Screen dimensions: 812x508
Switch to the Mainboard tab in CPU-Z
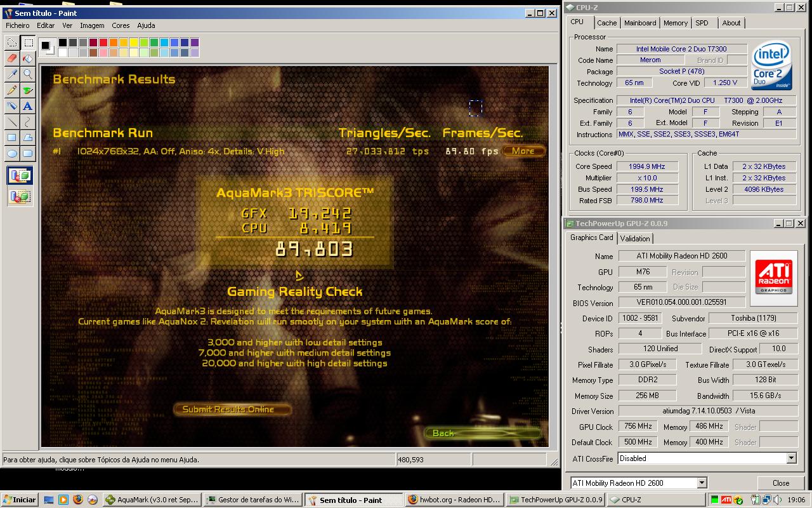pyautogui.click(x=640, y=23)
